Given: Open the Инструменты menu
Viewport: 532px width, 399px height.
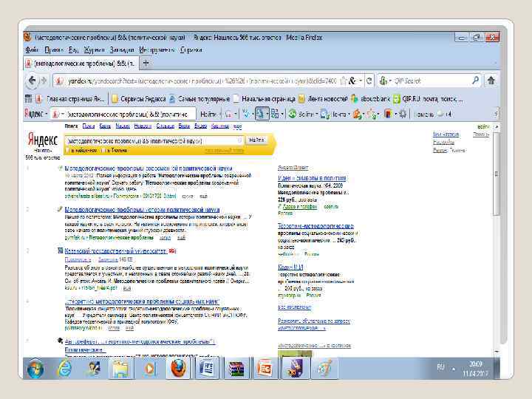Looking at the screenshot, I should coord(157,50).
